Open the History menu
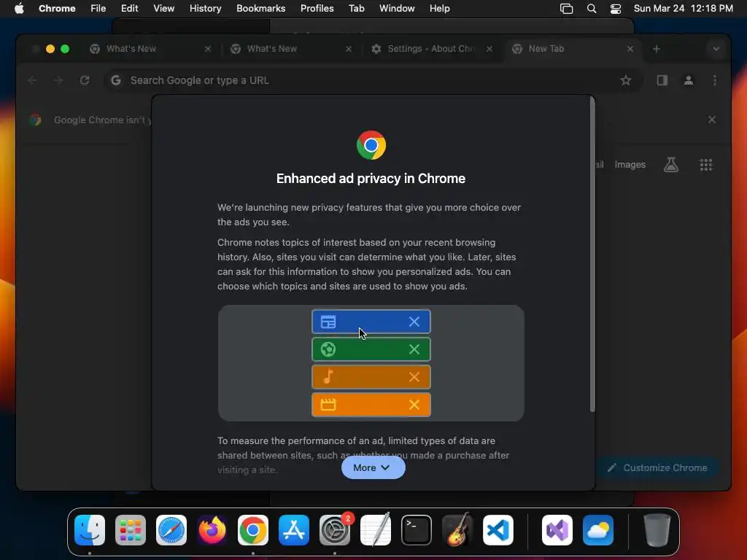Screen dimensions: 747x560 tap(205, 9)
